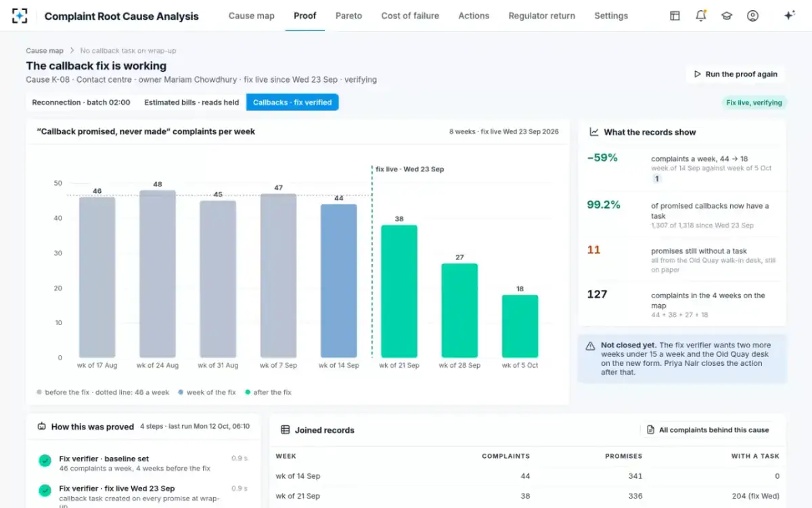The width and height of the screenshot is (812, 508).
Task: Go to the Actions tab
Action: click(474, 16)
